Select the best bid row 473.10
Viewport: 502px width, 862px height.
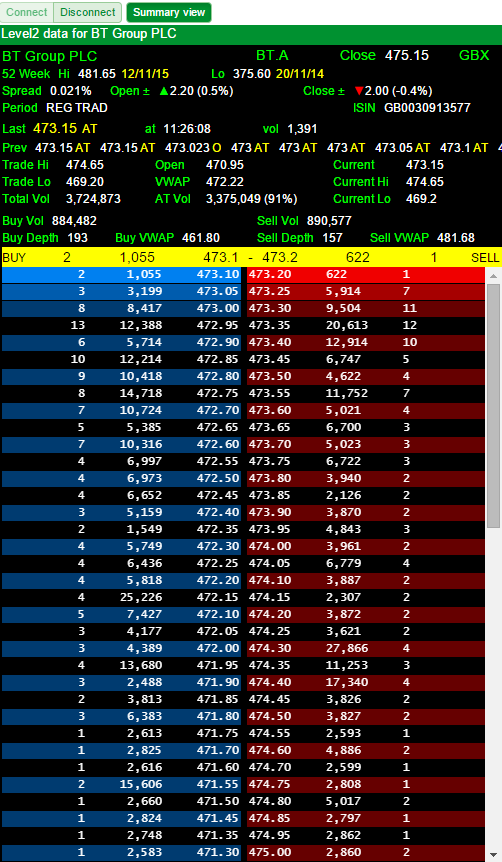(122, 274)
